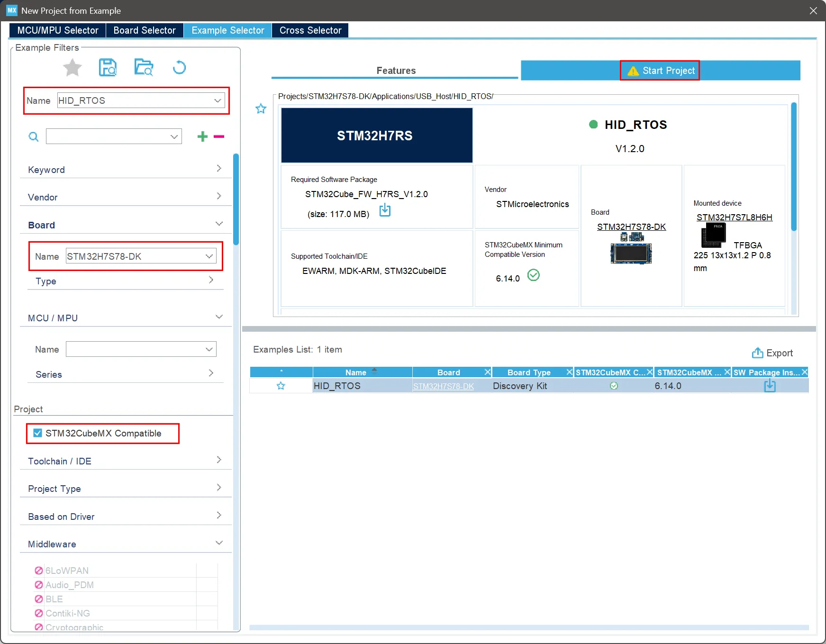Reset the example filters

pos(179,67)
